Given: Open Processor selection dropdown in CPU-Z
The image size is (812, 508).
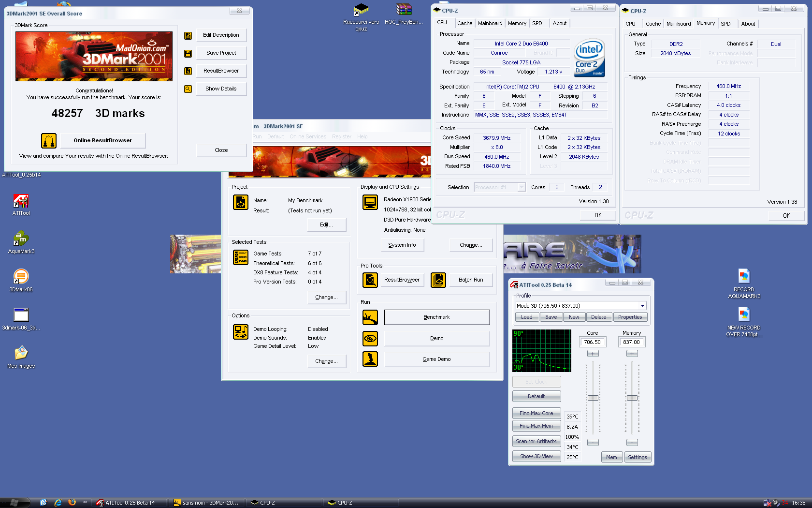Looking at the screenshot, I should click(x=522, y=187).
